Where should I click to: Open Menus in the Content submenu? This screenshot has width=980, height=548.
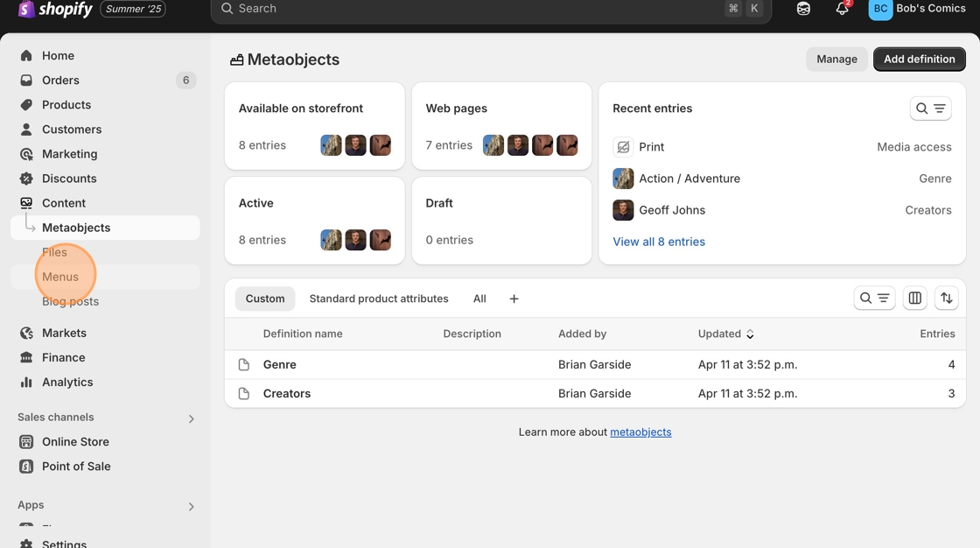[60, 277]
